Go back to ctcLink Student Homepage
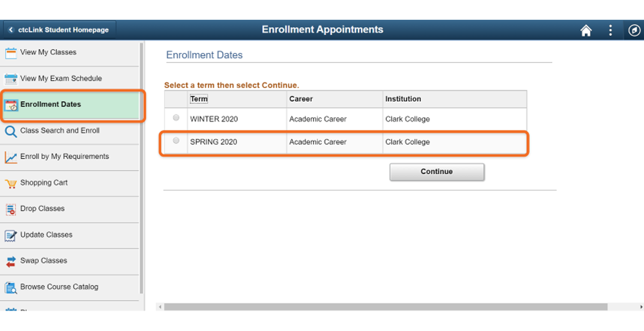Screen dimensions: 644x331 [x=60, y=30]
